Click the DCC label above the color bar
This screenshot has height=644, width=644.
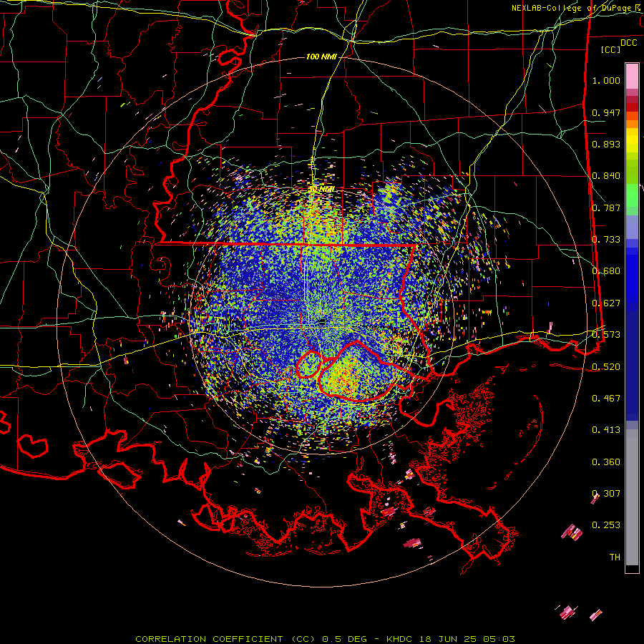click(x=628, y=43)
